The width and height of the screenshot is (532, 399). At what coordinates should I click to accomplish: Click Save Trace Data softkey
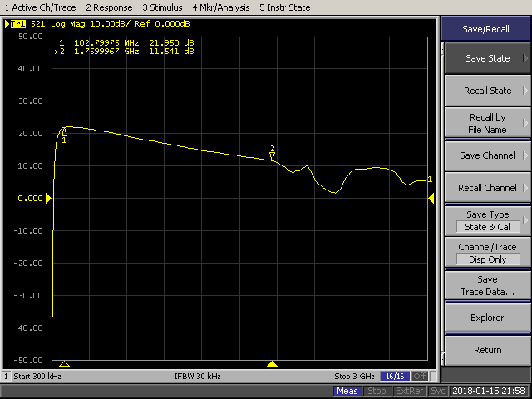(x=488, y=285)
